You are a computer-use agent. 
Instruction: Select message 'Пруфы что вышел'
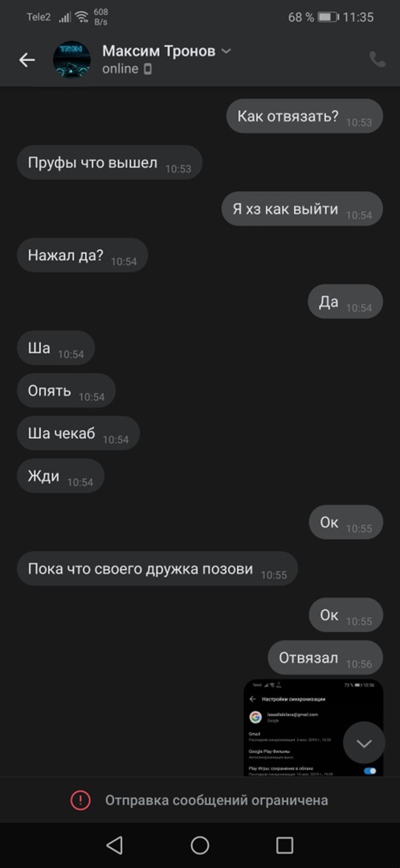click(x=109, y=163)
